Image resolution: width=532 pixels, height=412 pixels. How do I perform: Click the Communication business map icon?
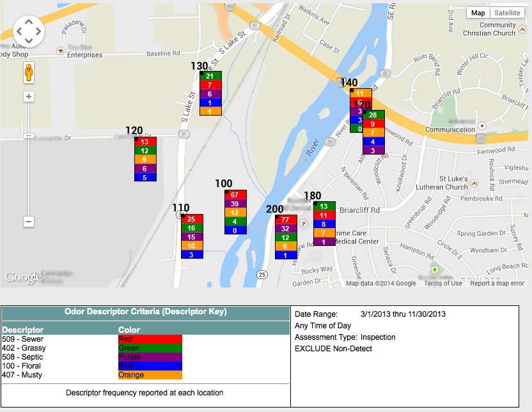(x=482, y=126)
